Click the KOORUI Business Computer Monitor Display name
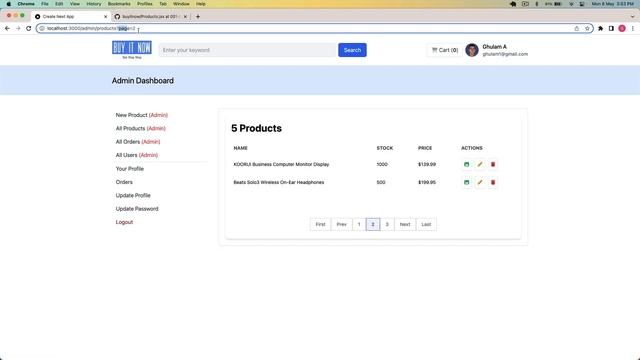640x360 pixels. click(281, 164)
